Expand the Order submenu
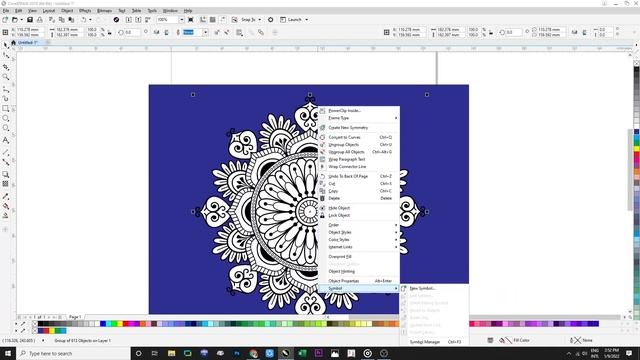 click(x=359, y=225)
